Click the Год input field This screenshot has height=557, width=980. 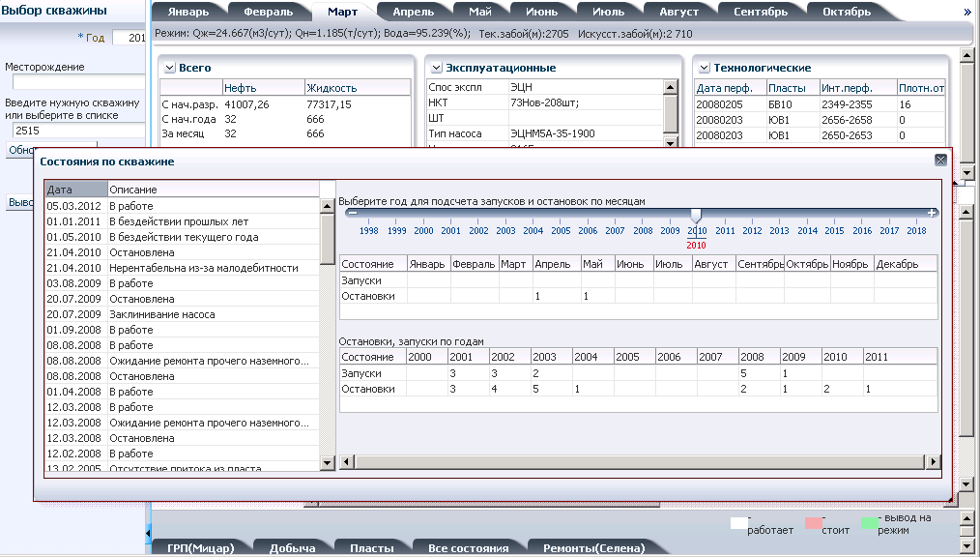pos(129,38)
